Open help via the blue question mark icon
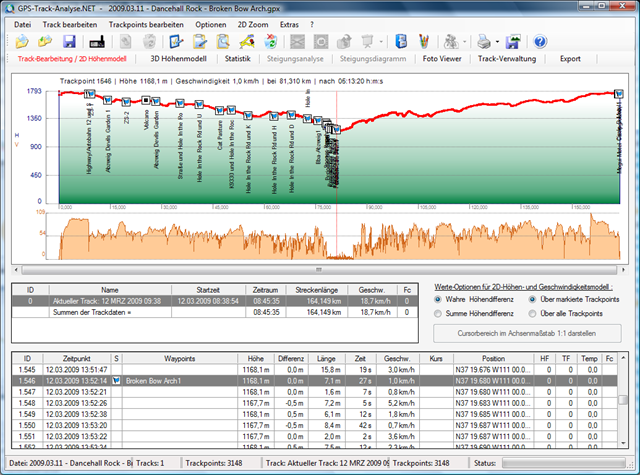The height and width of the screenshot is (475, 640). tap(540, 42)
